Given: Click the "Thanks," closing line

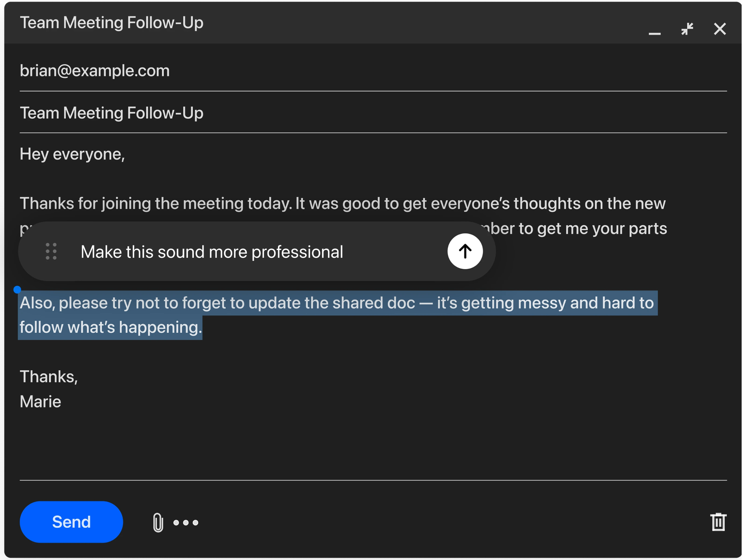Looking at the screenshot, I should (49, 377).
